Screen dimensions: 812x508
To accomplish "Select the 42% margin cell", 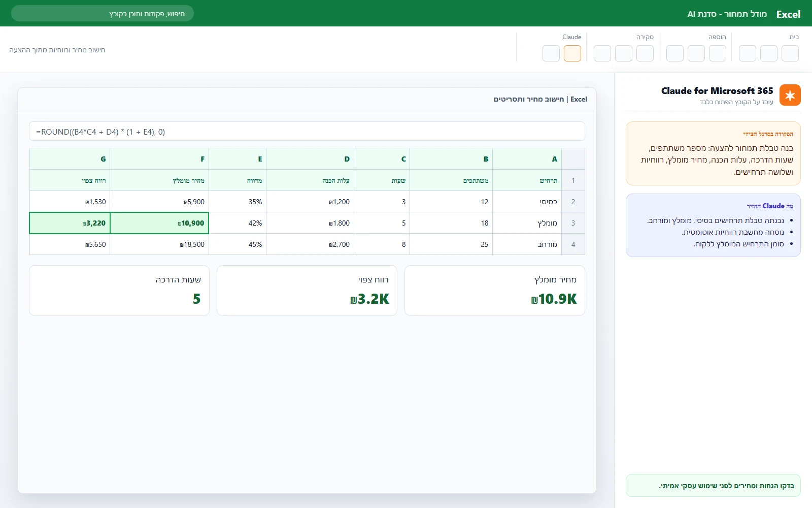I will pos(238,223).
